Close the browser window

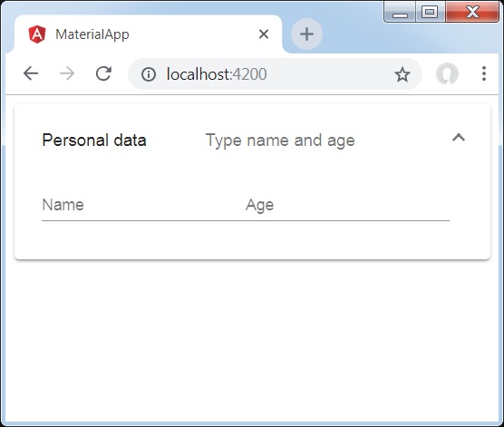pos(472,12)
